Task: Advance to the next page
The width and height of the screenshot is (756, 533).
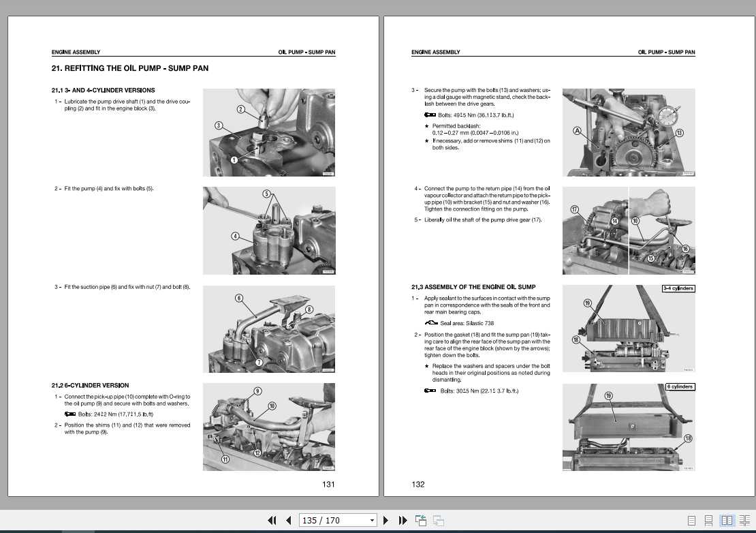Action: click(x=385, y=519)
